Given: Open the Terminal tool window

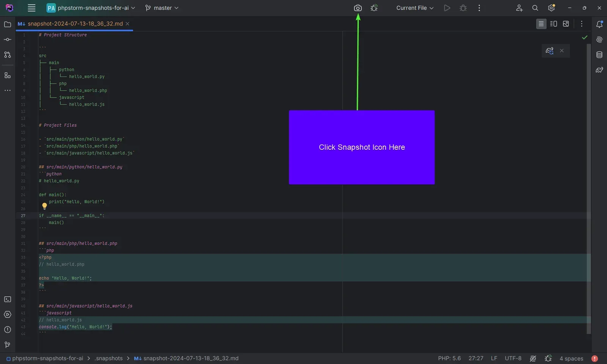Looking at the screenshot, I should point(8,300).
